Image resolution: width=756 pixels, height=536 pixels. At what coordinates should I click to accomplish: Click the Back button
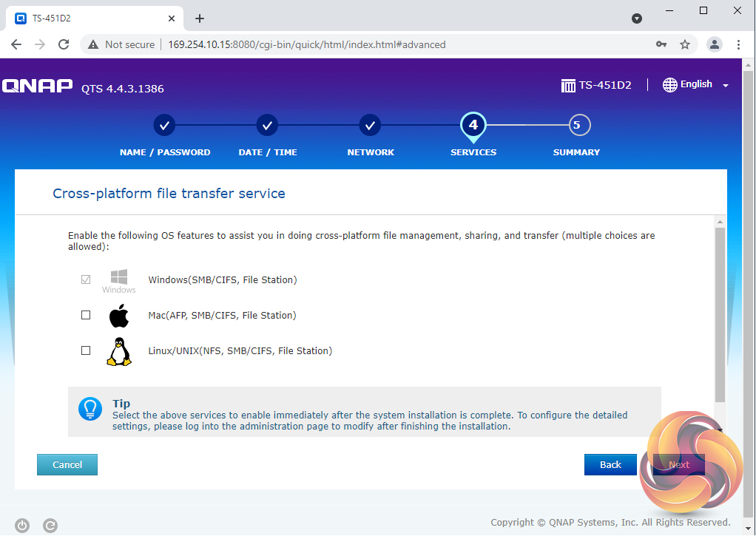point(610,465)
